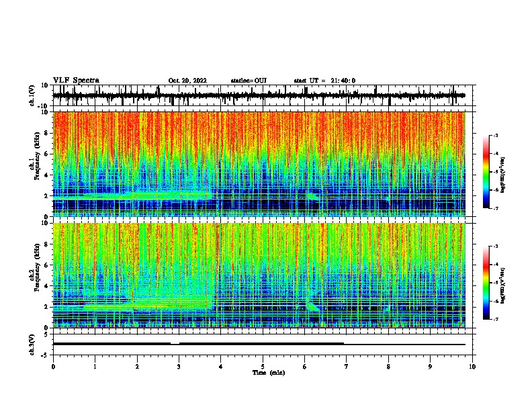Click time axis tick label "4"

click(x=221, y=367)
